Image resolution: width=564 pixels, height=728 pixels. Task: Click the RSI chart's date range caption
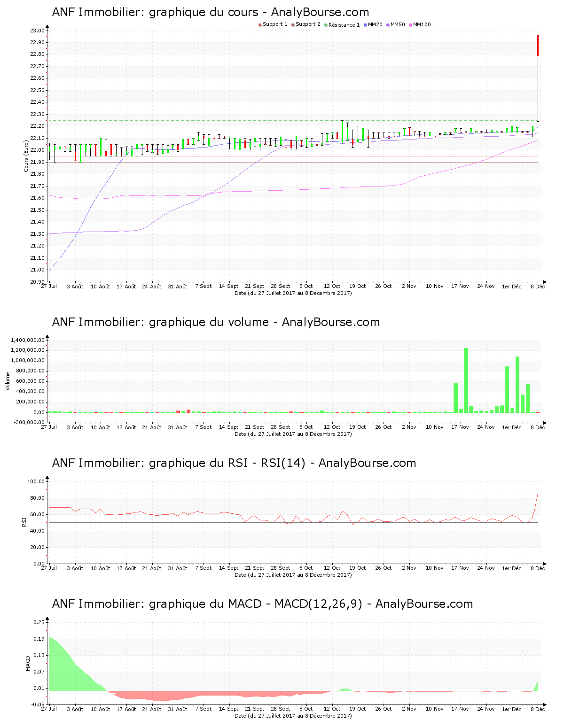point(293,575)
